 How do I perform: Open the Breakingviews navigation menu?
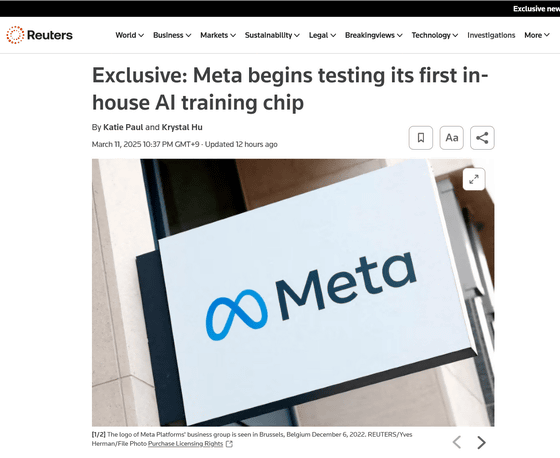374,35
